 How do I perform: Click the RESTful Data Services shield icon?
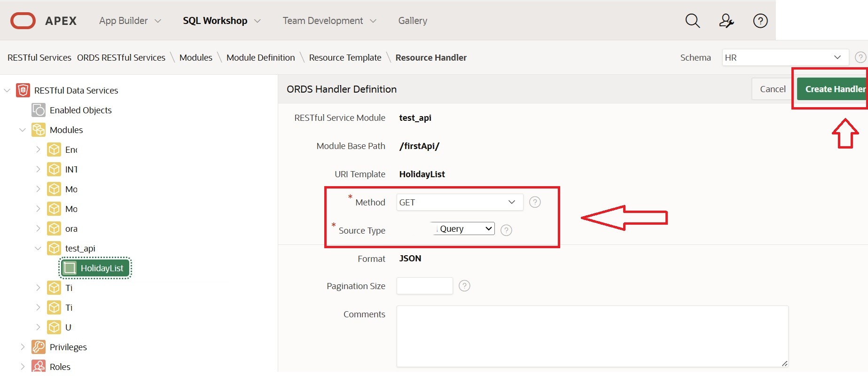pos(23,90)
